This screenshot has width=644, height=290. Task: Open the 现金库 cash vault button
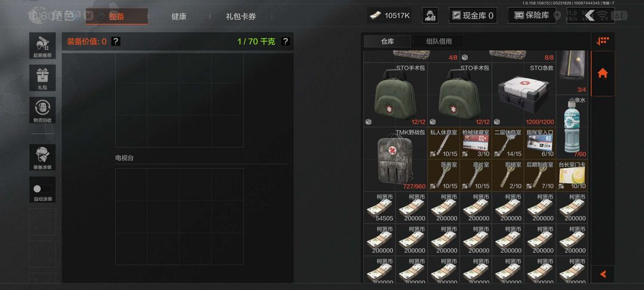(473, 16)
